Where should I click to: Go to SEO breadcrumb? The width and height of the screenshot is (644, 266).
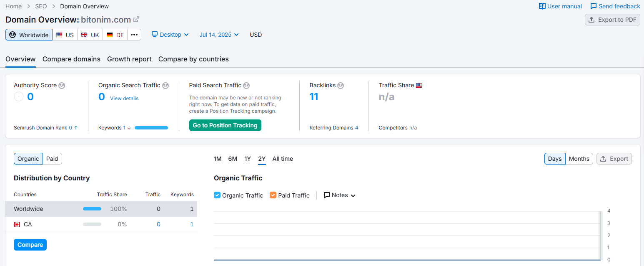click(41, 6)
